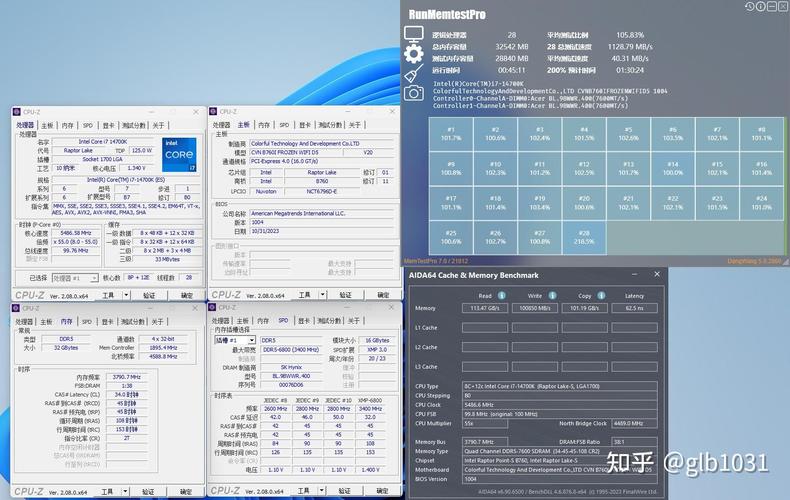Open the 处理器 #1 selection dropdown
This screenshot has width=790, height=500.
coord(75,278)
